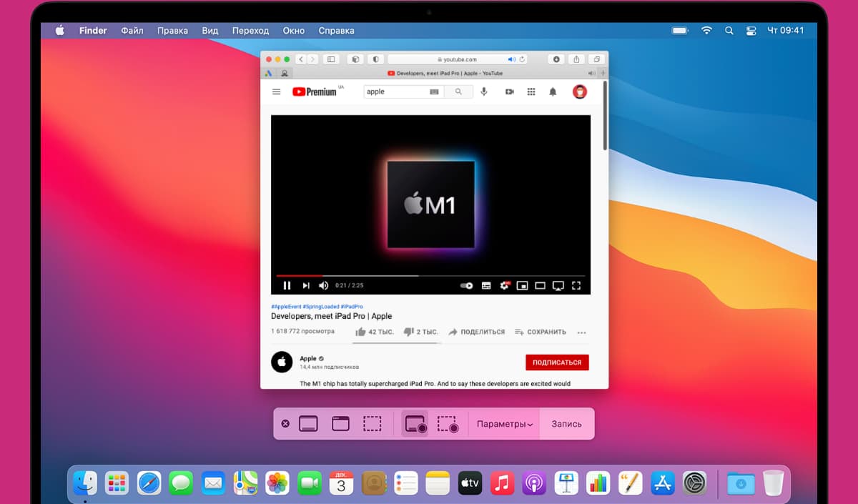Click the youtube.com address bar

coord(458,59)
